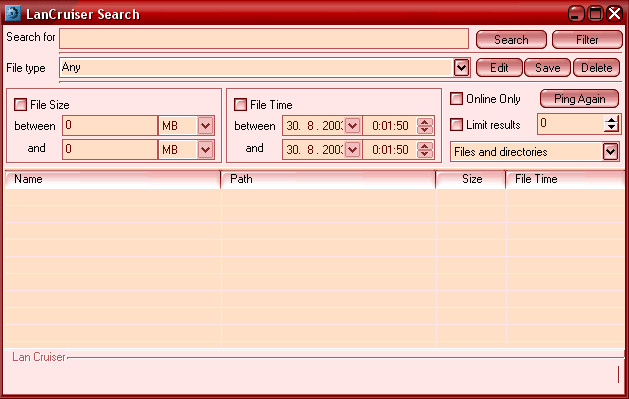Click the Filter button
This screenshot has width=629, height=399.
coord(587,40)
